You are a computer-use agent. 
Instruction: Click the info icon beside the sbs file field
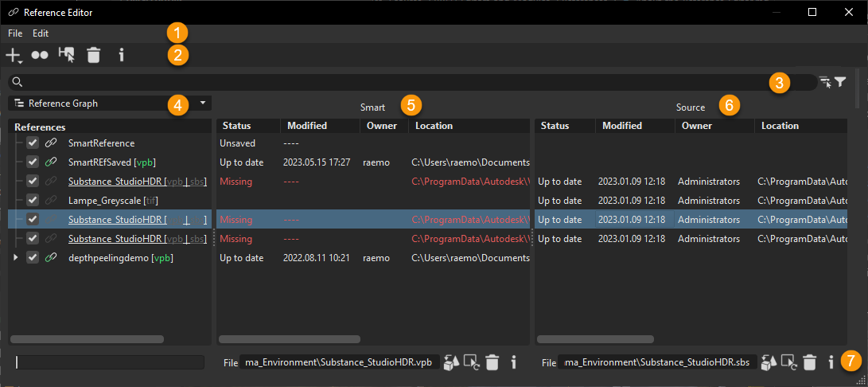[831, 362]
